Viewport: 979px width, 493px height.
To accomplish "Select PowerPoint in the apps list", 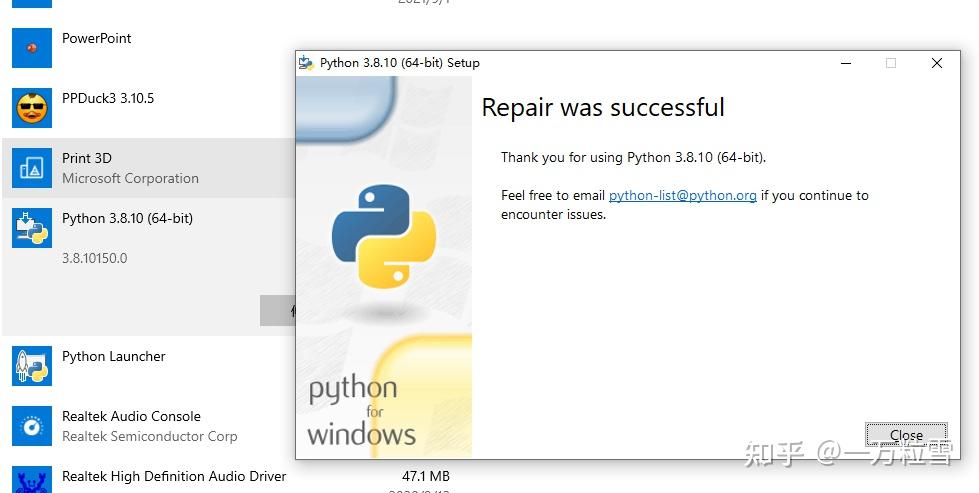I will [97, 38].
